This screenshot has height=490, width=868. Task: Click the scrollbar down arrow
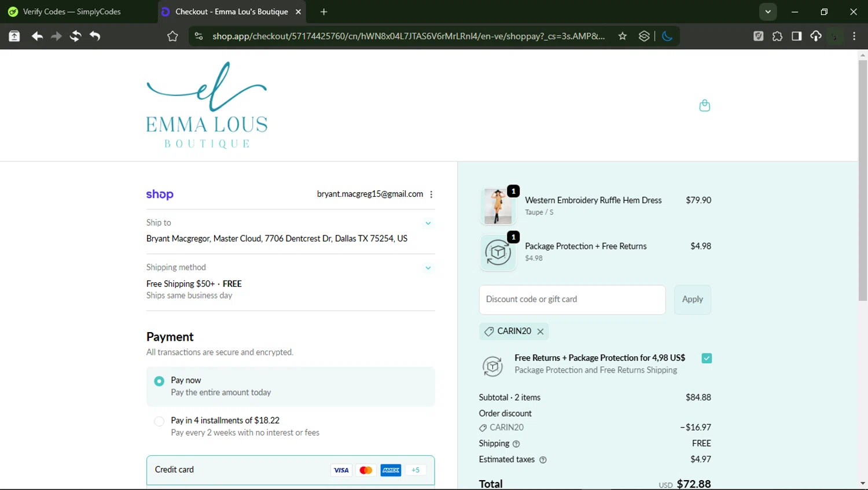pos(863,483)
